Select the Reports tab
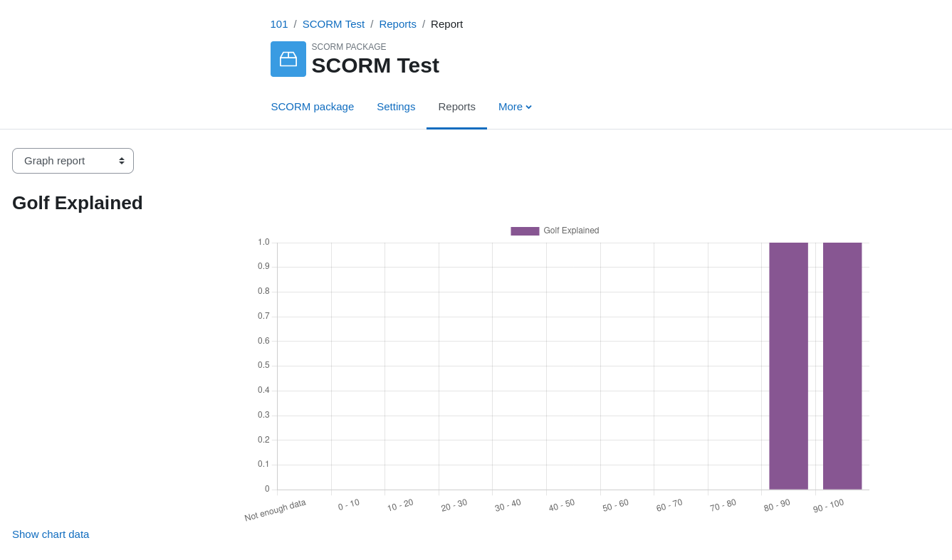Screen dimensions: 952x560 click(x=456, y=107)
